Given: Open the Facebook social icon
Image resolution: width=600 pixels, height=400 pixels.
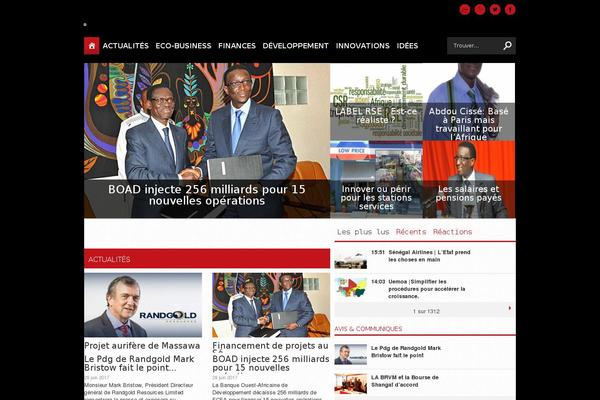Looking at the screenshot, I should (510, 10).
